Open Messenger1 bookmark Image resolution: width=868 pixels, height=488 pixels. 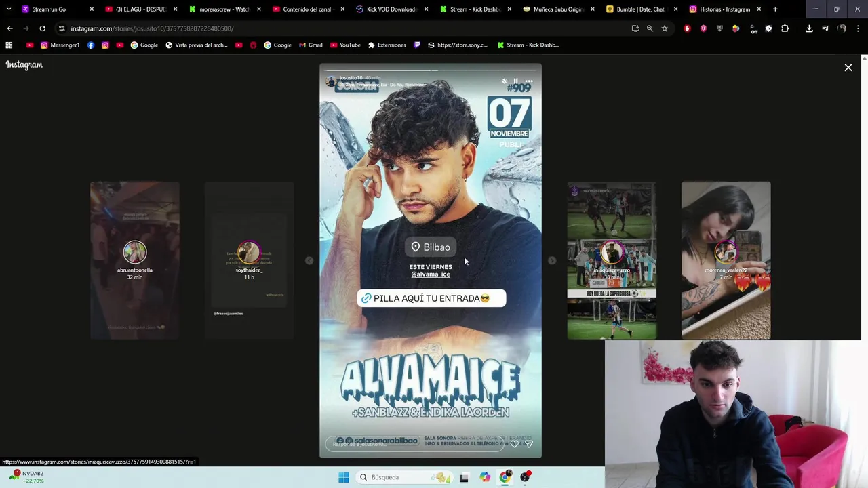pos(60,45)
